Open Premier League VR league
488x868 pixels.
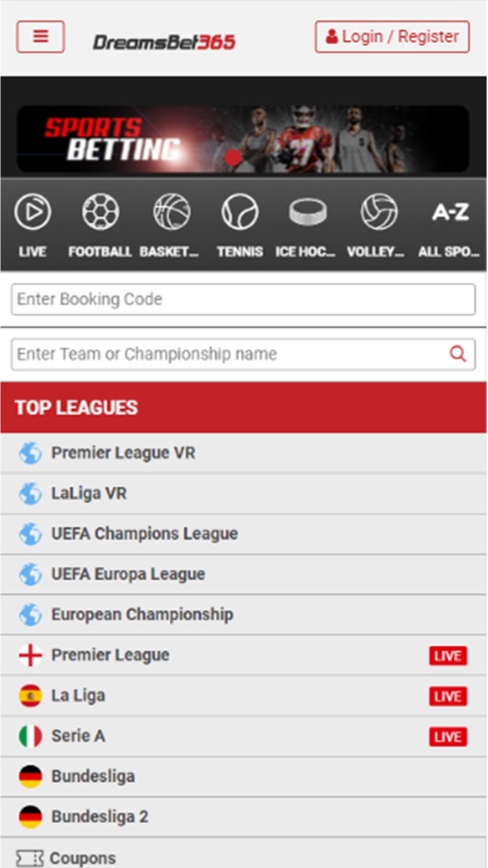click(x=123, y=453)
